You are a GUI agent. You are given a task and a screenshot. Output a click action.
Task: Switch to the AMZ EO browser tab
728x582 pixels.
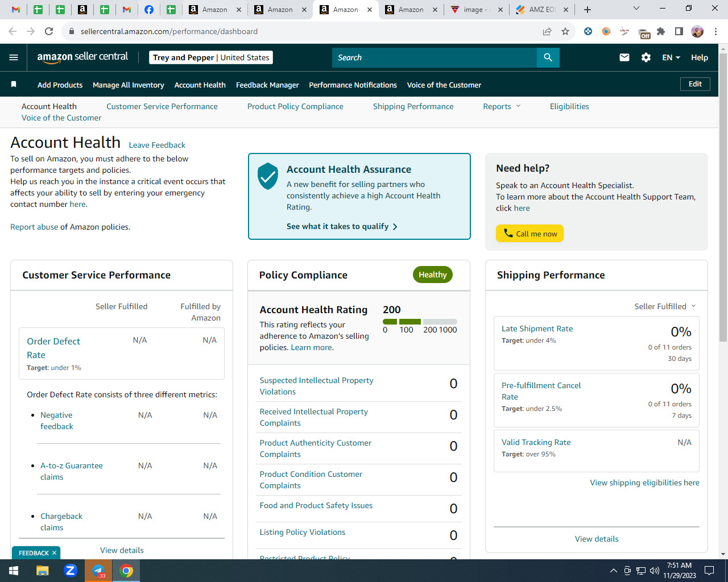(x=541, y=10)
